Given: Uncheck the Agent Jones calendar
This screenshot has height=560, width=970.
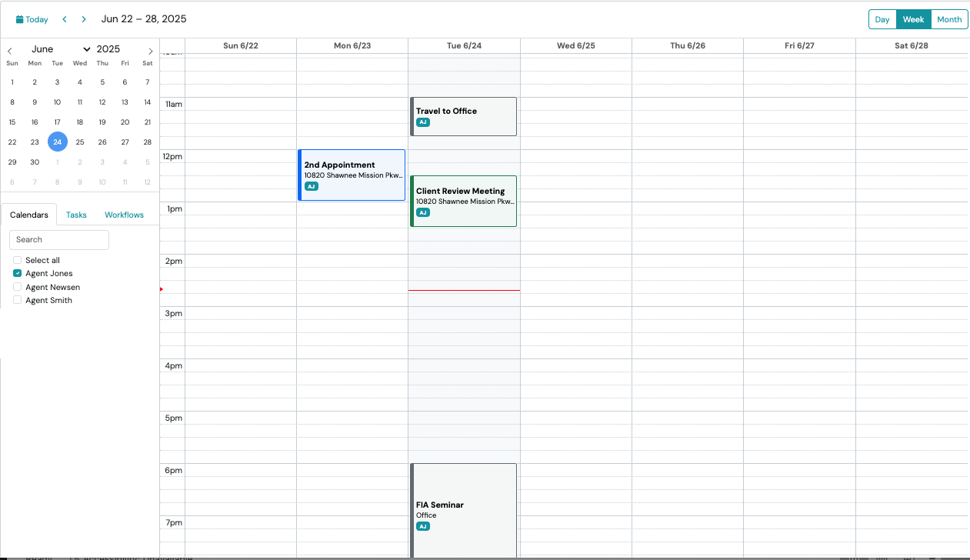Looking at the screenshot, I should click(x=18, y=273).
